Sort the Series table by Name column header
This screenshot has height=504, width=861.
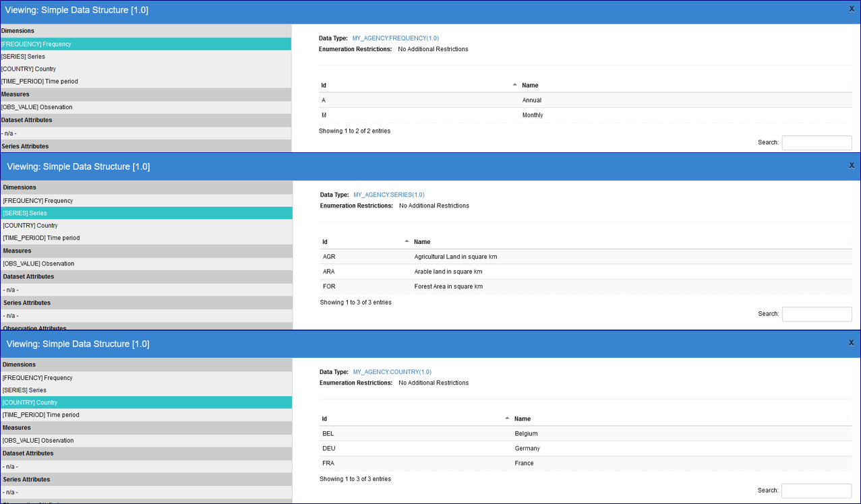421,241
